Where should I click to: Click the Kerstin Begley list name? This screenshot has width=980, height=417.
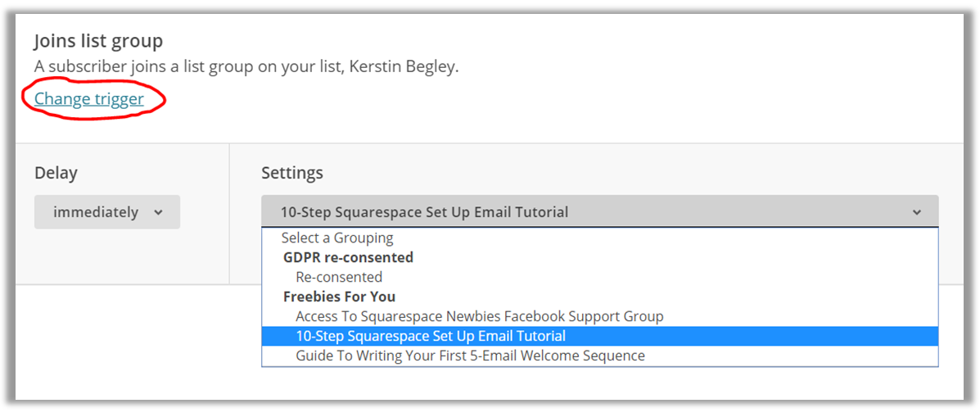tap(401, 67)
